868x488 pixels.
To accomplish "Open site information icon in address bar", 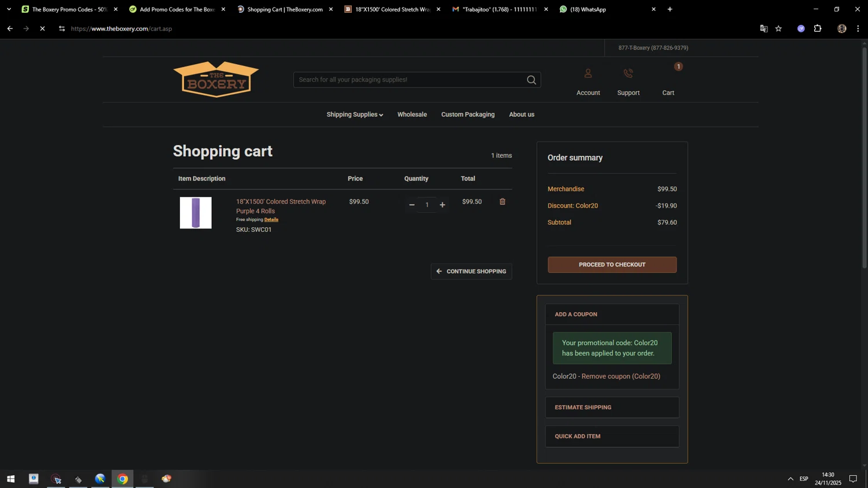I will 62,28.
